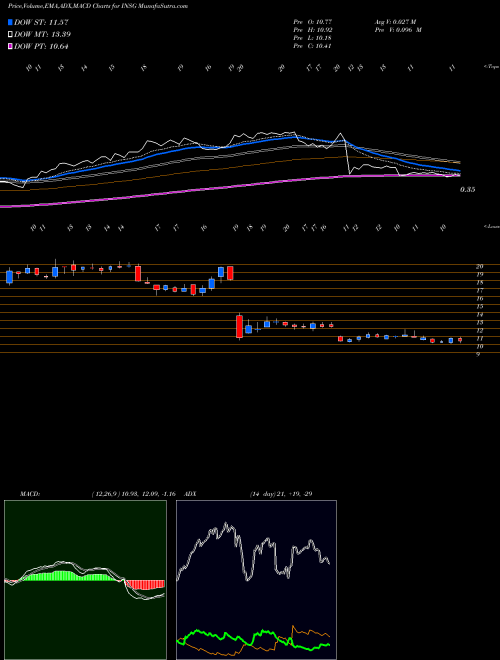Click the 'Pre V: 0.096 M' previous volume text
Viewport: 500px width, 660px height.
(398, 29)
